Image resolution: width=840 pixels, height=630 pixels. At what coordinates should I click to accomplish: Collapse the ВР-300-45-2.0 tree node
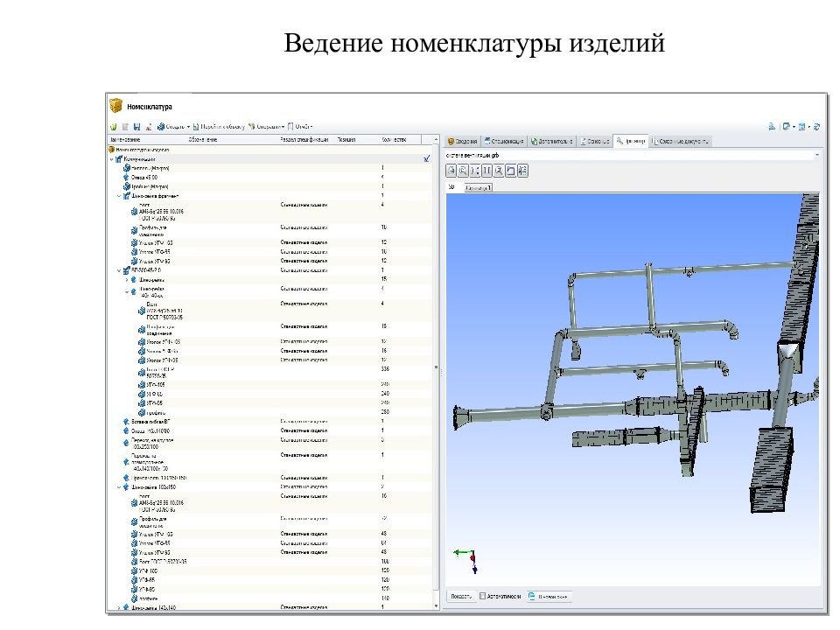119,270
